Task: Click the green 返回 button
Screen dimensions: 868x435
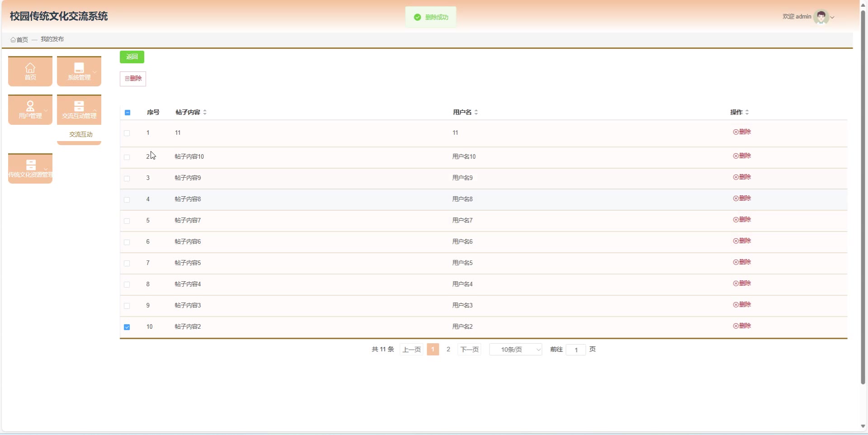Action: tap(132, 57)
